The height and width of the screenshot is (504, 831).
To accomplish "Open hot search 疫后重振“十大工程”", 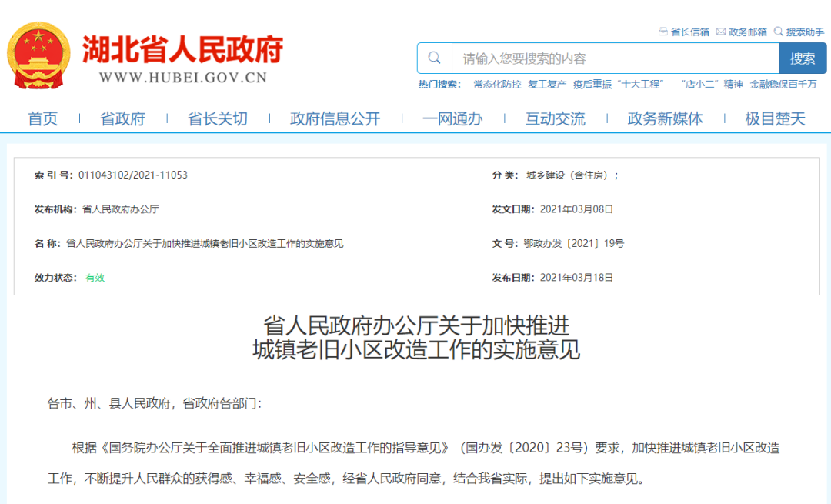I will [x=619, y=85].
